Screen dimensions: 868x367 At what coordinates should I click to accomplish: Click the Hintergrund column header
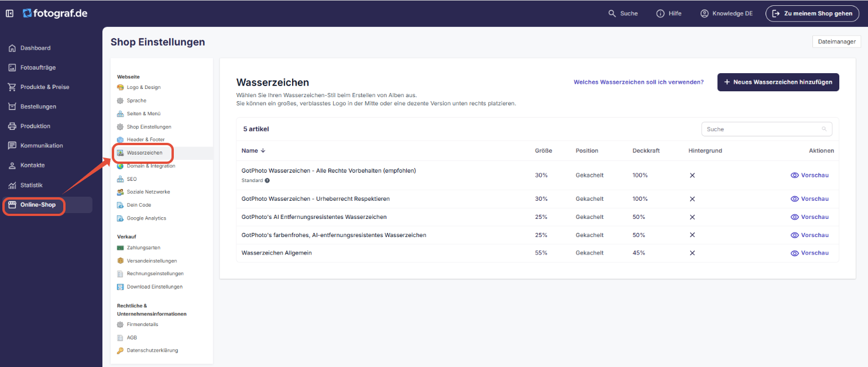[705, 150]
